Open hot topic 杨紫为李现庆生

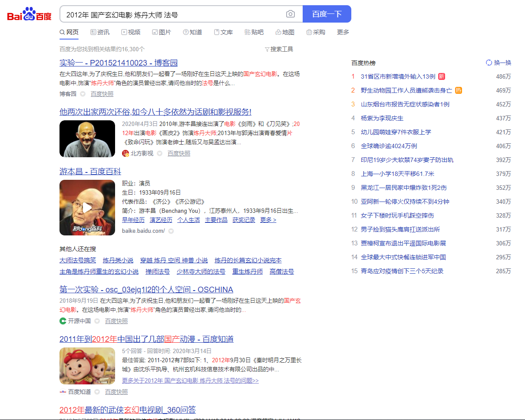tap(382, 118)
